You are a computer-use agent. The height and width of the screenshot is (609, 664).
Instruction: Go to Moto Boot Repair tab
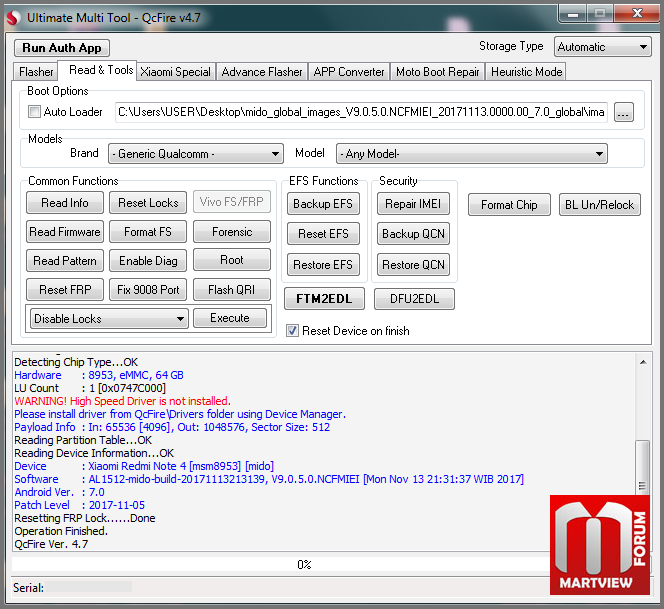pyautogui.click(x=438, y=72)
